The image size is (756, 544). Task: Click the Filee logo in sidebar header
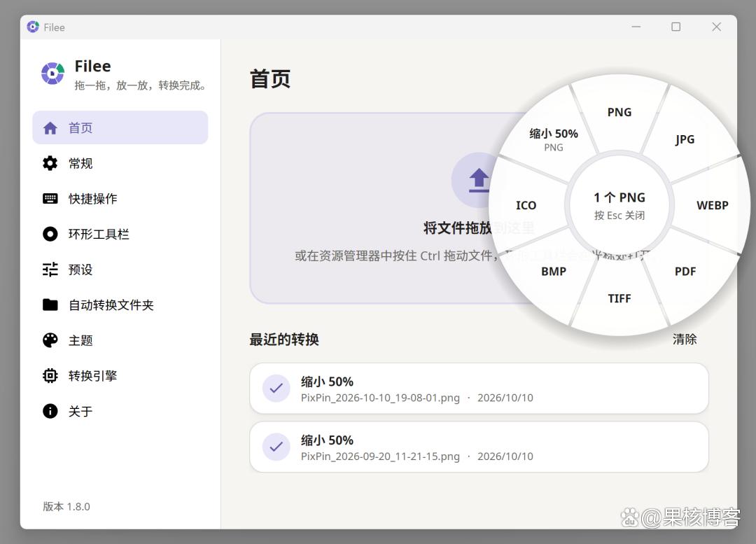52,74
